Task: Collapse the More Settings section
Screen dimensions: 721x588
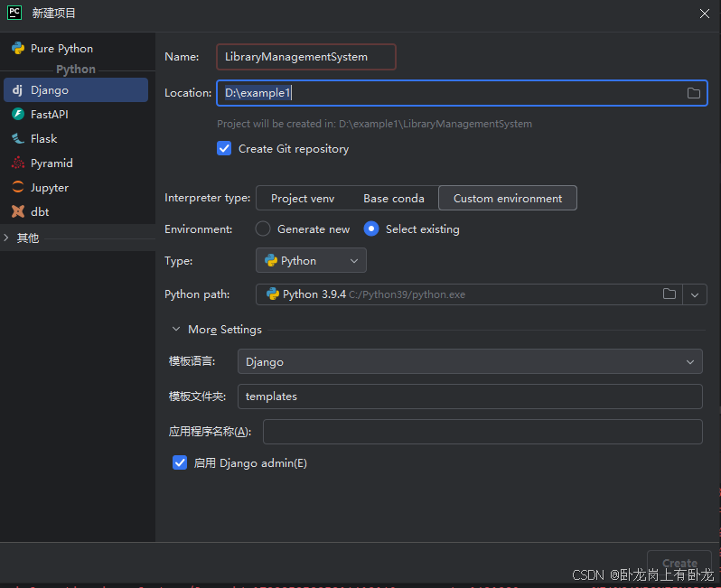Action: point(175,330)
